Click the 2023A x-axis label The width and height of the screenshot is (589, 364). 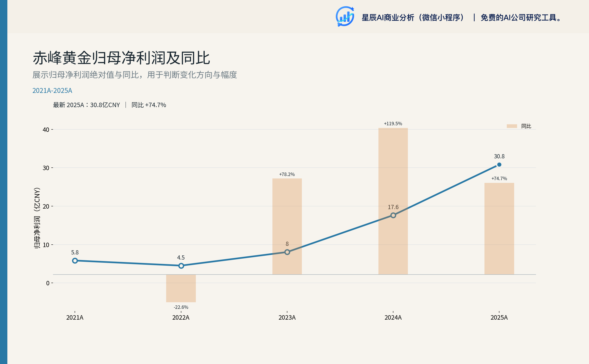click(x=287, y=318)
